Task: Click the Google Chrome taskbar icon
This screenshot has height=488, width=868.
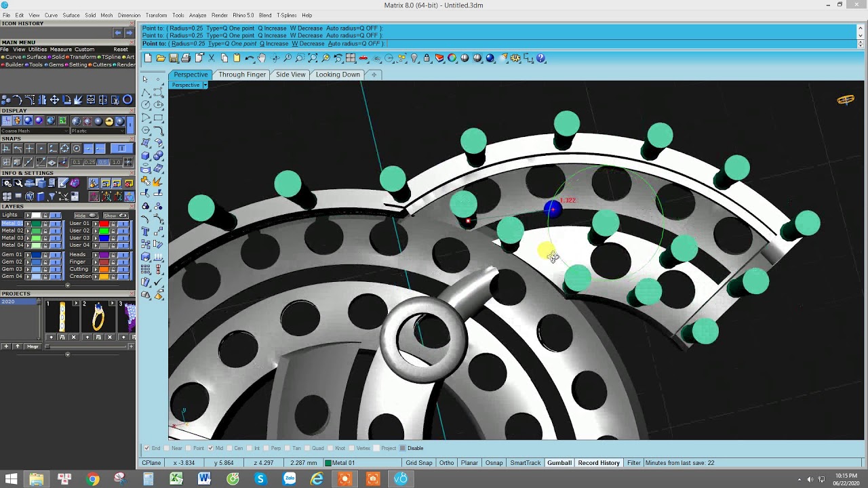Action: (93, 479)
